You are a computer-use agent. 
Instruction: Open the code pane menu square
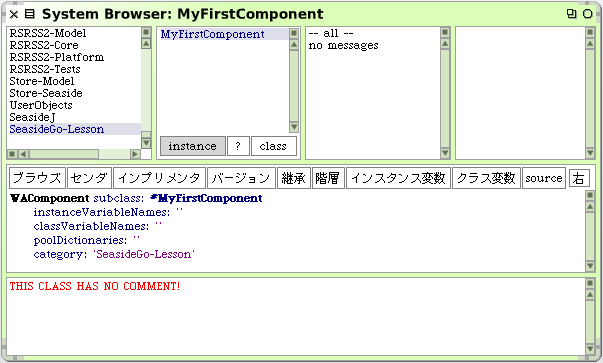[590, 196]
